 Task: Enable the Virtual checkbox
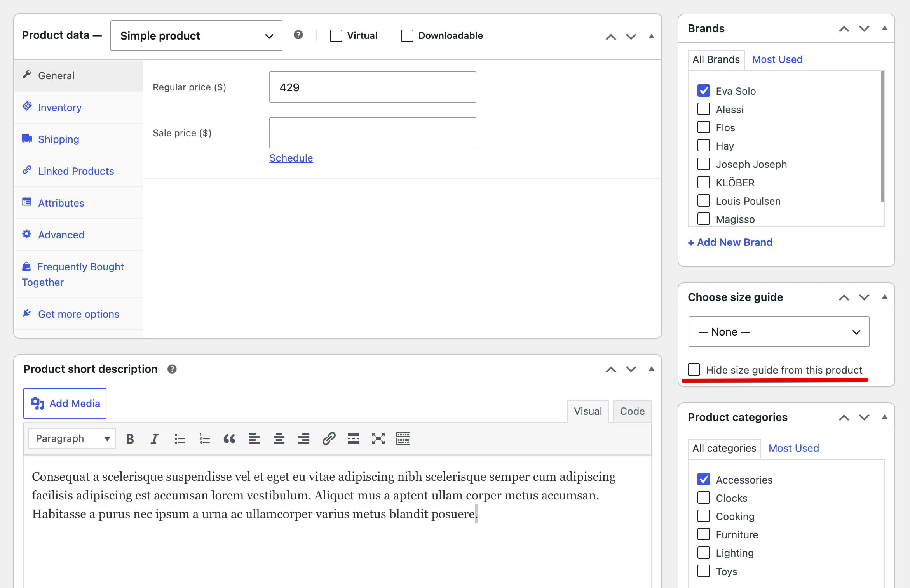[x=336, y=36]
